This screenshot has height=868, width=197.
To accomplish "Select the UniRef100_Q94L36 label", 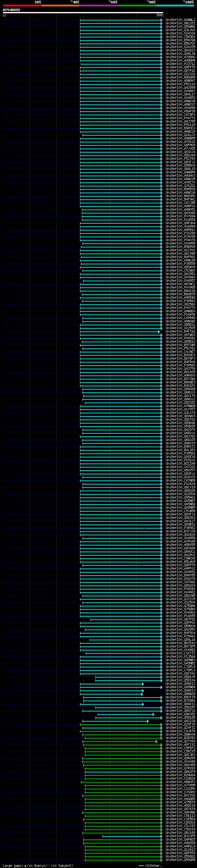I will click(x=180, y=54).
